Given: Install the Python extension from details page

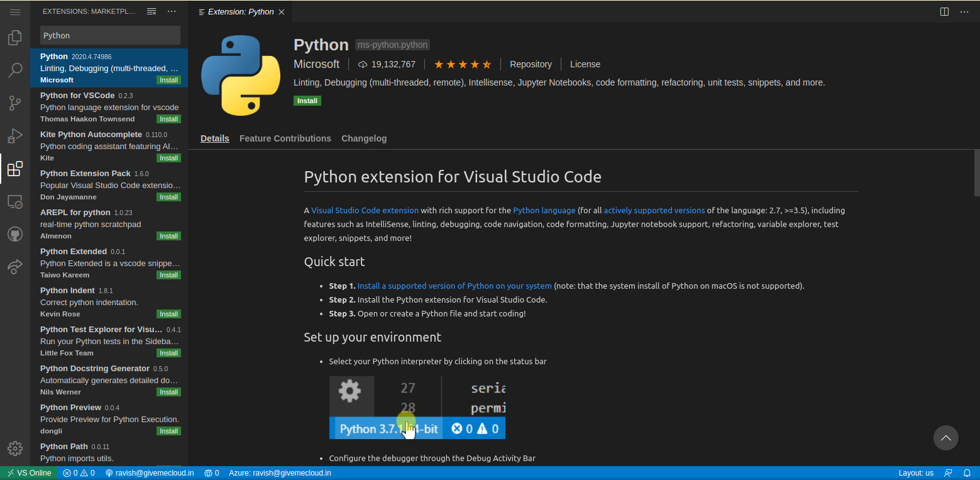Looking at the screenshot, I should (307, 101).
